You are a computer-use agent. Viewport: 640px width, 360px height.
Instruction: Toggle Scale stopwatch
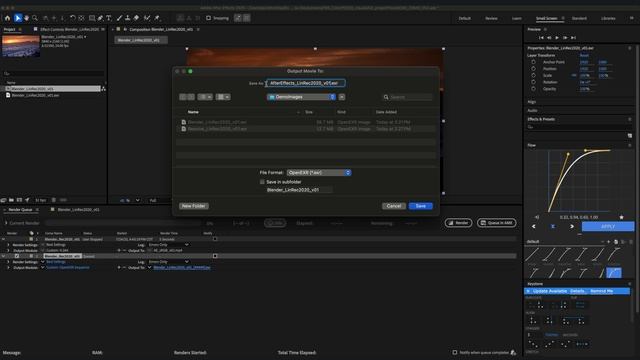pos(533,75)
